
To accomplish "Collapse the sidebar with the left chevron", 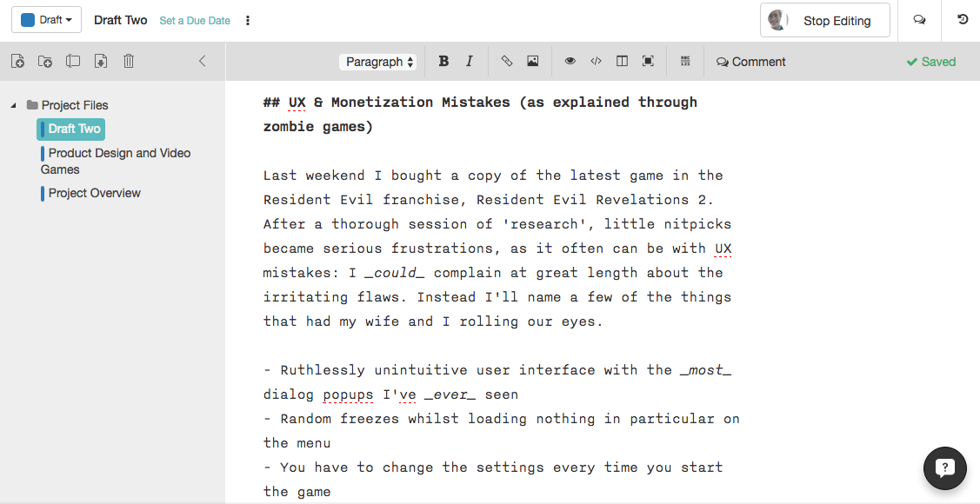I will [x=203, y=62].
